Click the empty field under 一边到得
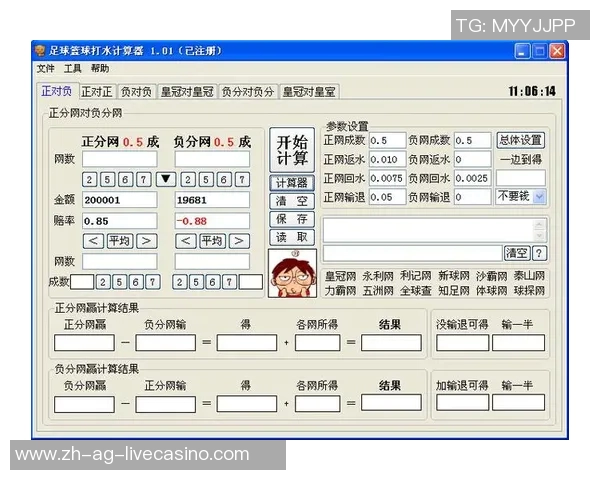 click(x=520, y=178)
